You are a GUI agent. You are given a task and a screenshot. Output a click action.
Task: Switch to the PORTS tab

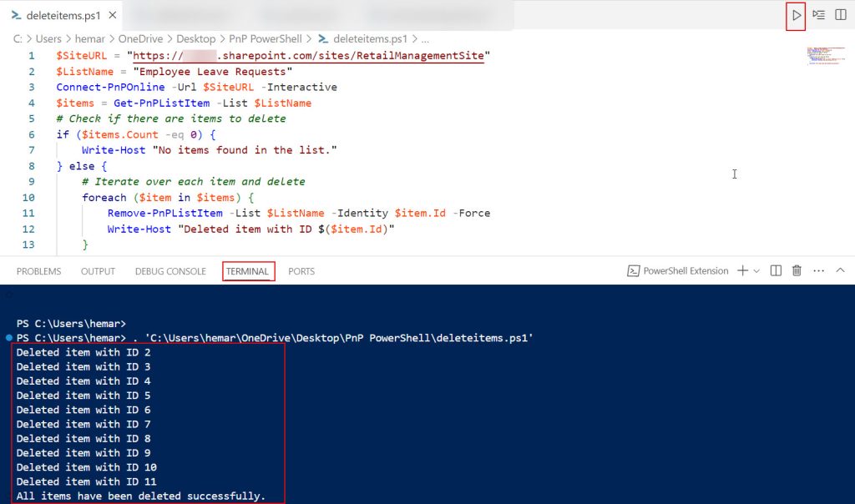click(301, 271)
